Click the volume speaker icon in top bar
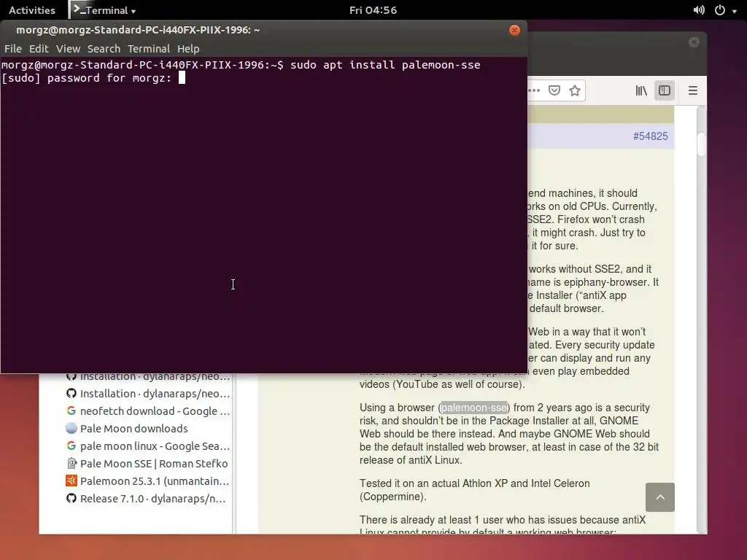 point(699,10)
